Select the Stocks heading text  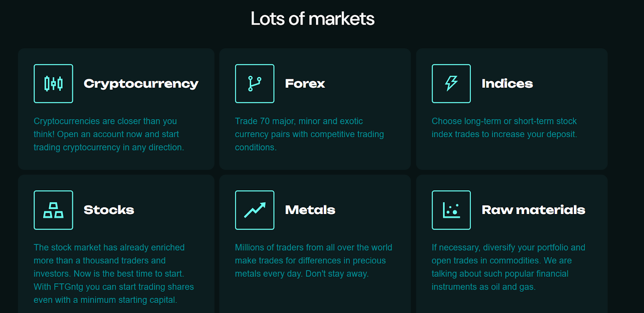[x=109, y=210]
